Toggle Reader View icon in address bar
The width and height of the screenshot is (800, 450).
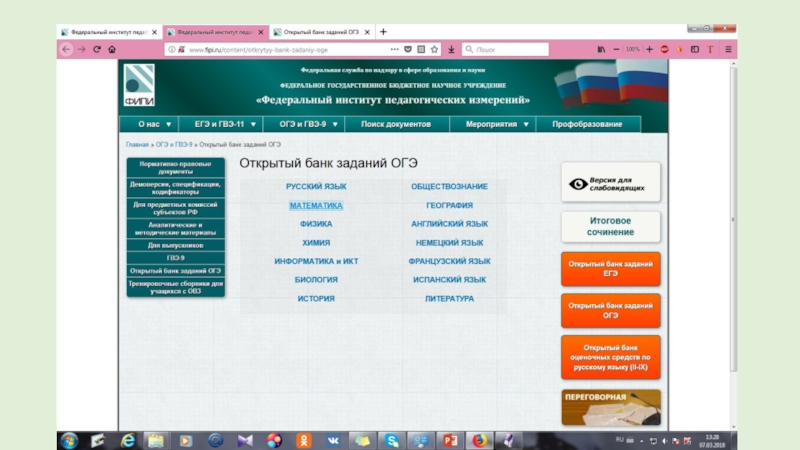pos(421,49)
